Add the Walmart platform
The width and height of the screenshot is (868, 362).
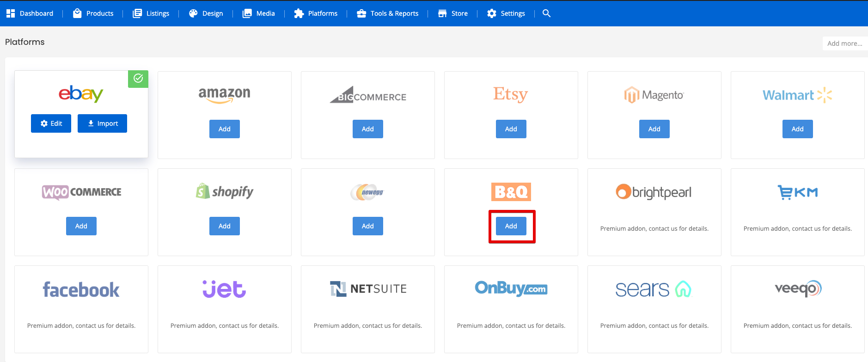pyautogui.click(x=798, y=129)
